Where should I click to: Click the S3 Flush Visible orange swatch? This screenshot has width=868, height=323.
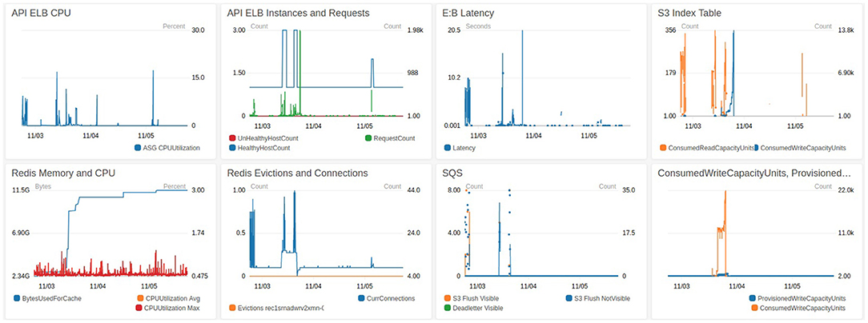[448, 299]
